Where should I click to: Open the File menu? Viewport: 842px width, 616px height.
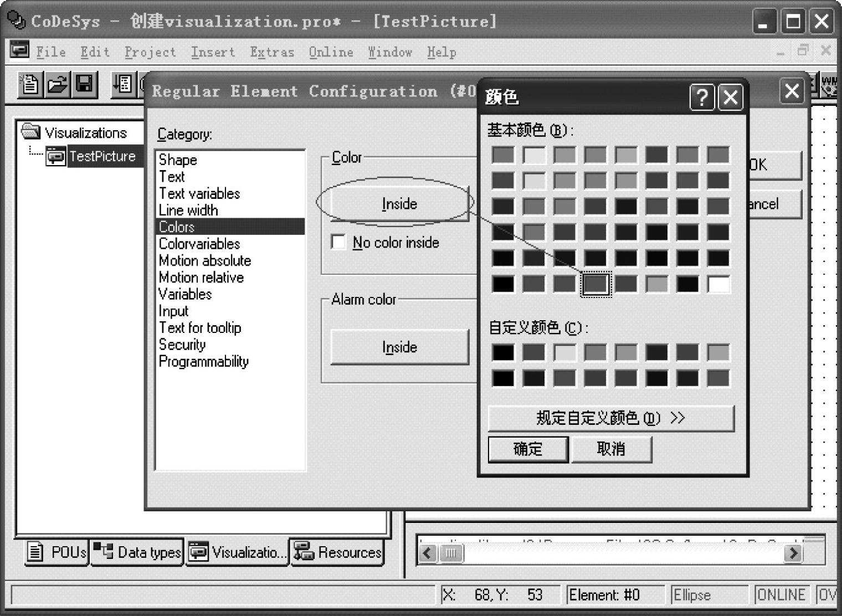[x=51, y=52]
